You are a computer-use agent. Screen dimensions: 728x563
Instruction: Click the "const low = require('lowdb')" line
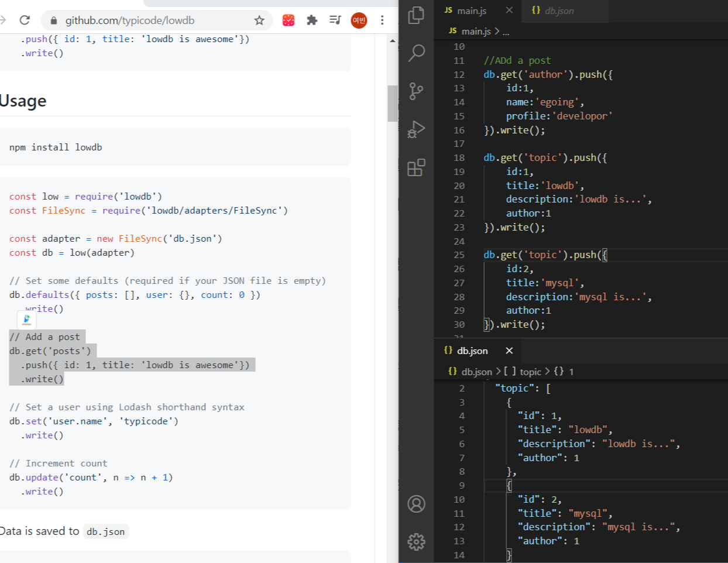pos(85,197)
